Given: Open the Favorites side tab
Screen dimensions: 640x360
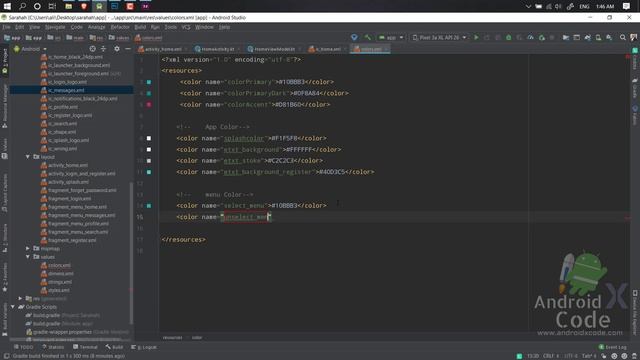Looking at the screenshot, I should (x=4, y=278).
